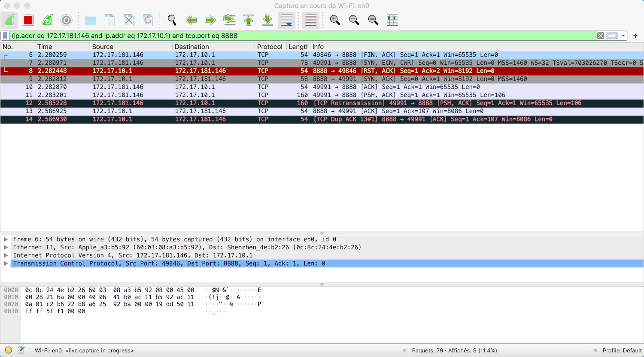
Task: Select packet 9 SYN, ACK row
Action: (322, 79)
